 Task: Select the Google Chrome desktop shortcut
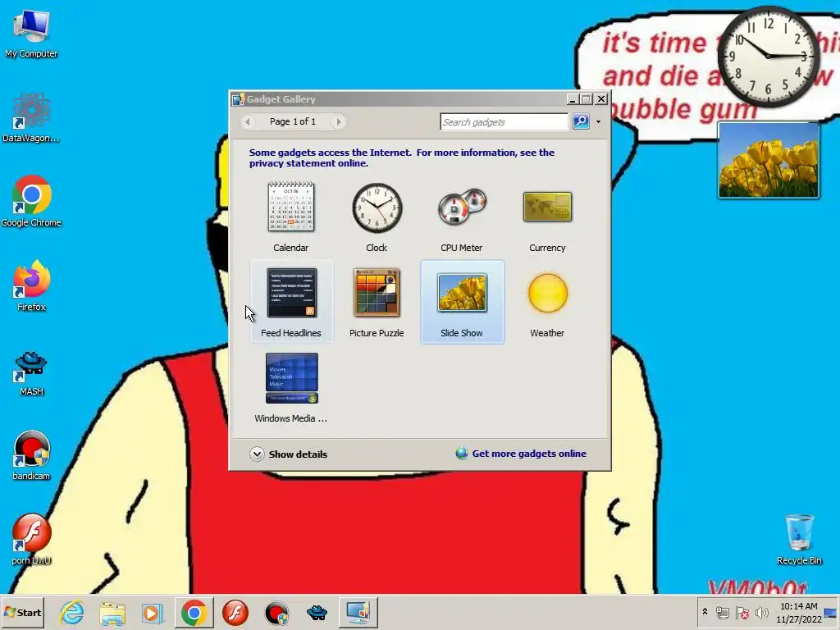[x=31, y=201]
